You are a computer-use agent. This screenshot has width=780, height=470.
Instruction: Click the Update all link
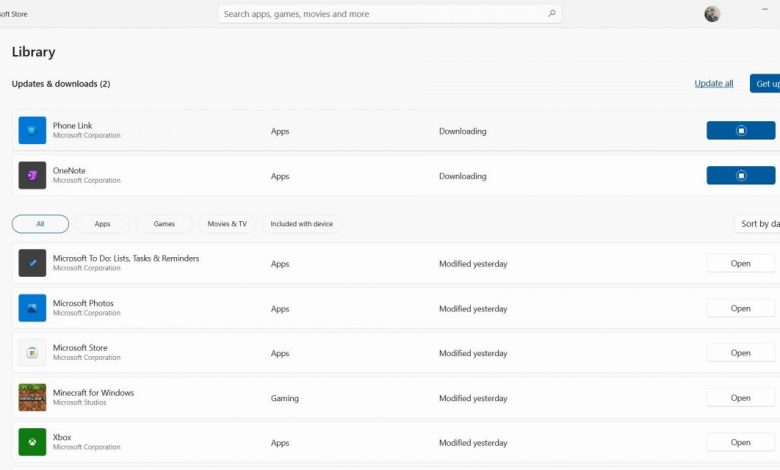click(x=714, y=84)
